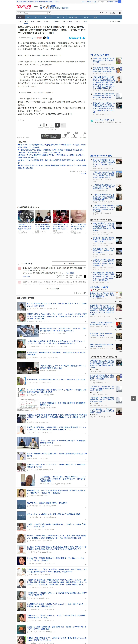The width and height of the screenshot is (138, 644).
Task: Open the 小泉純一郎氏 access ranking article
Action: click(104, 60)
